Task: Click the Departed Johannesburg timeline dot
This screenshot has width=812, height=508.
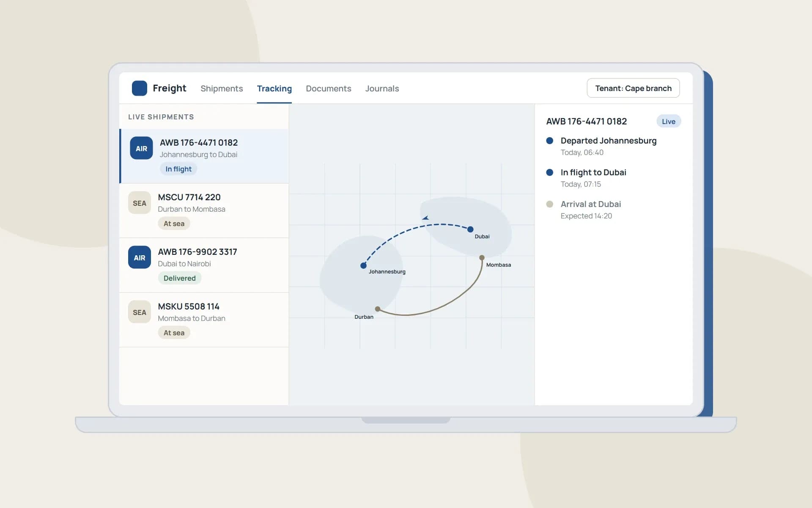Action: 550,141
